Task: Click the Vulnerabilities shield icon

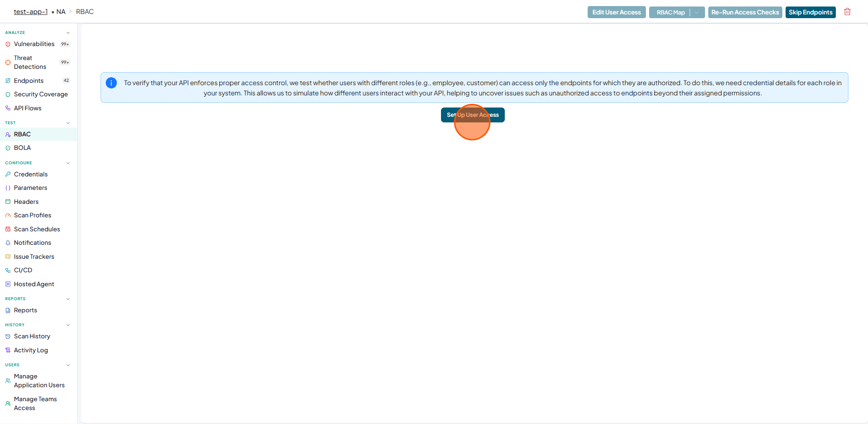Action: pos(8,44)
